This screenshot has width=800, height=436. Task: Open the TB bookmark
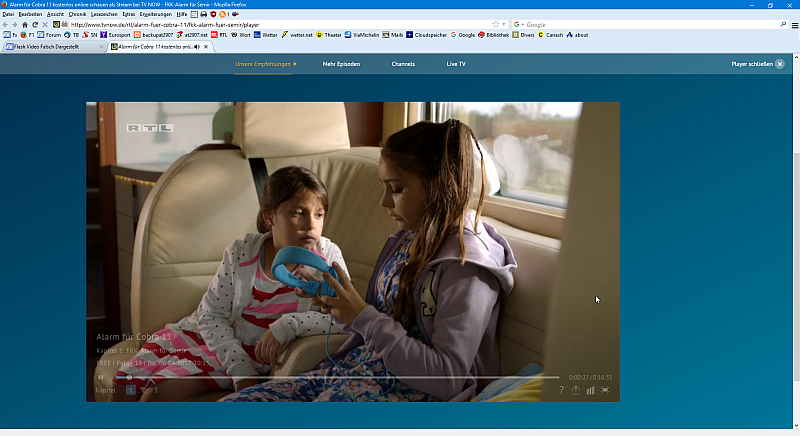tap(71, 35)
